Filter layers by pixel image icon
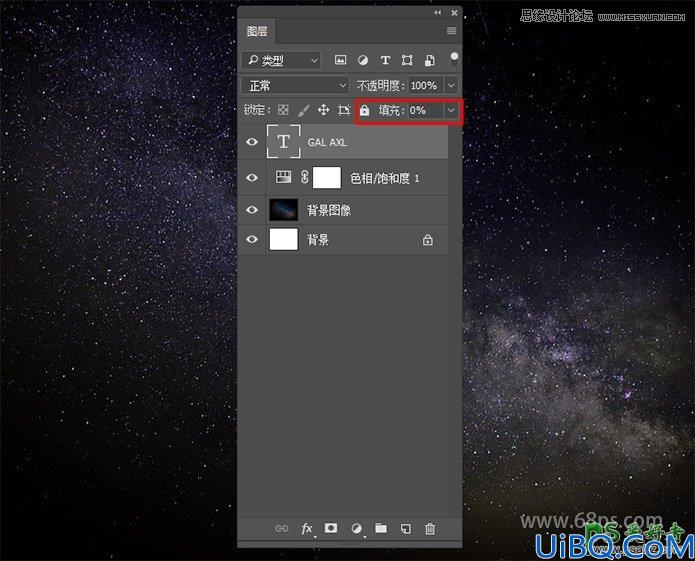Viewport: 695px width, 561px height. point(340,60)
